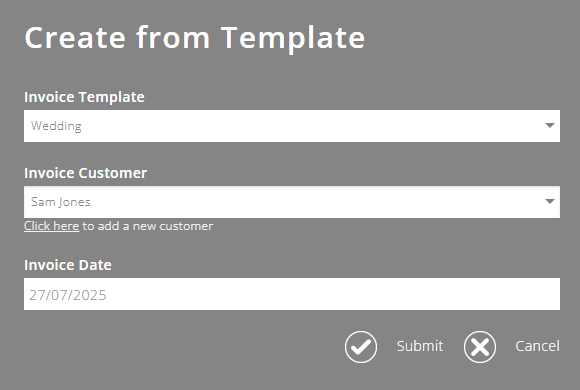This screenshot has height=390, width=580.
Task: Open the Invoice Template dropdown arrow
Action: 550,126
